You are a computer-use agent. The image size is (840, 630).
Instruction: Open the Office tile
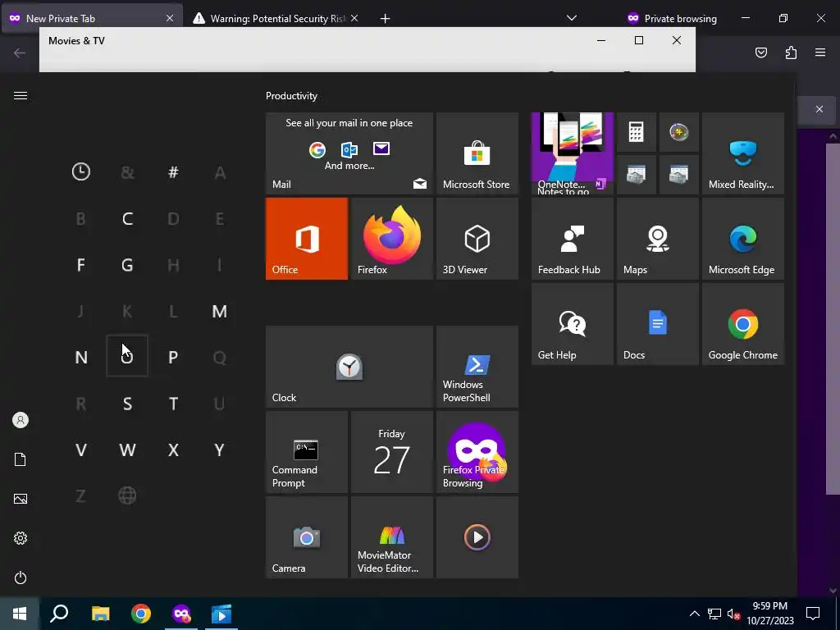307,239
